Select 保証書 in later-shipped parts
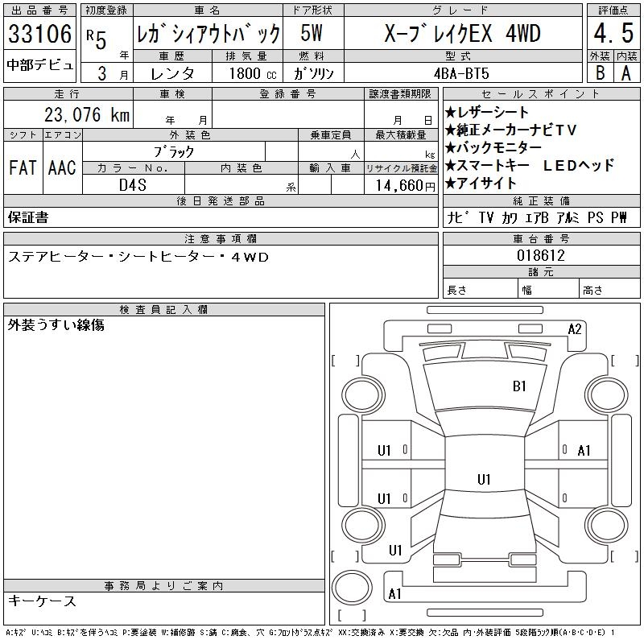 [x=28, y=217]
